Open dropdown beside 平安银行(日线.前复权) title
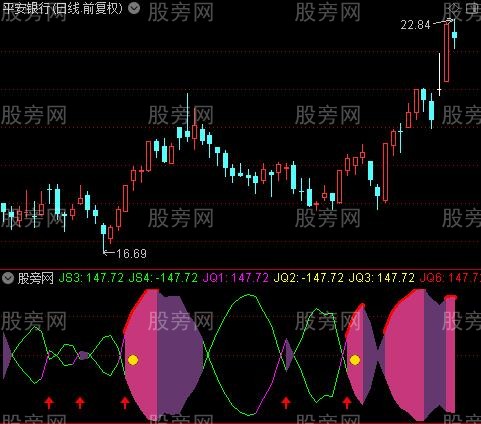 [x=134, y=8]
